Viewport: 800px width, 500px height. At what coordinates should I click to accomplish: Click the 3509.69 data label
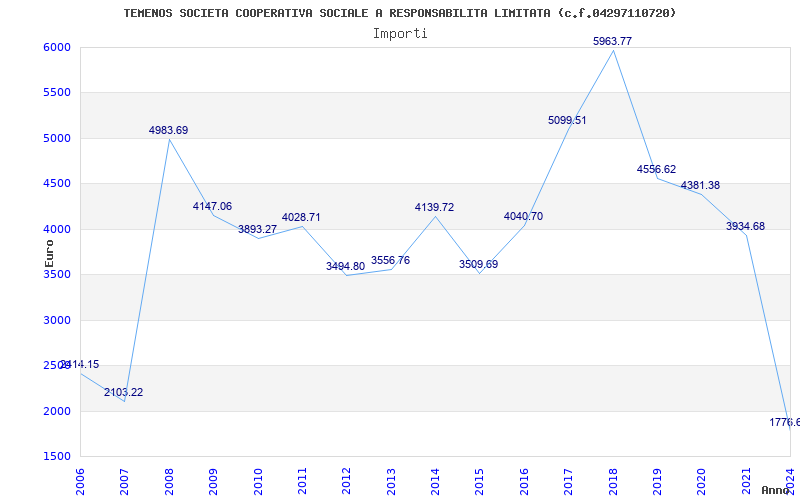click(478, 264)
